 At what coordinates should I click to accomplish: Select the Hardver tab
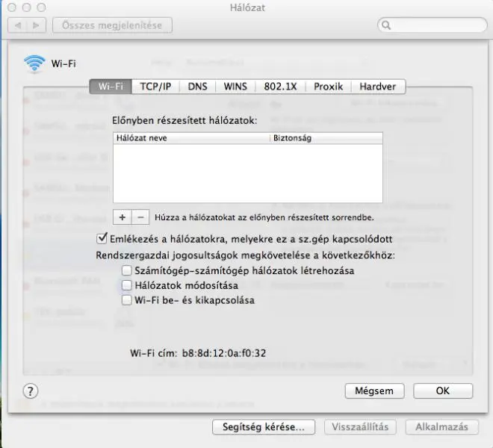coord(377,87)
